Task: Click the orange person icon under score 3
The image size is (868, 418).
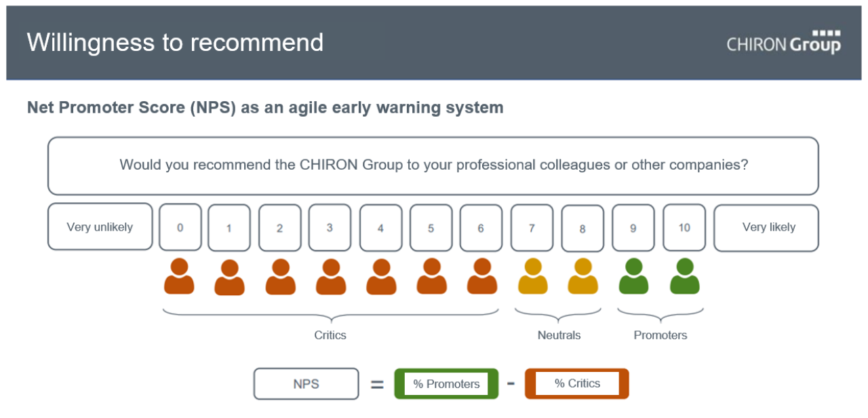Action: point(330,276)
